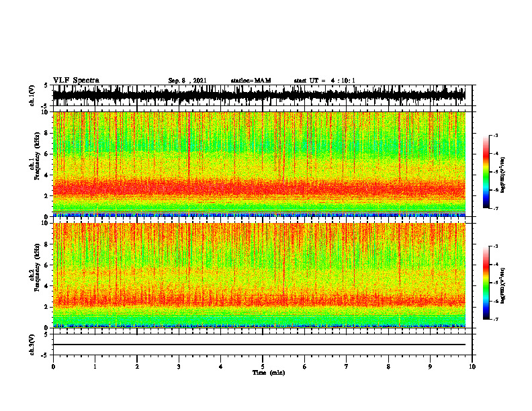Click the ch.1 black waveform trace panel

click(259, 95)
